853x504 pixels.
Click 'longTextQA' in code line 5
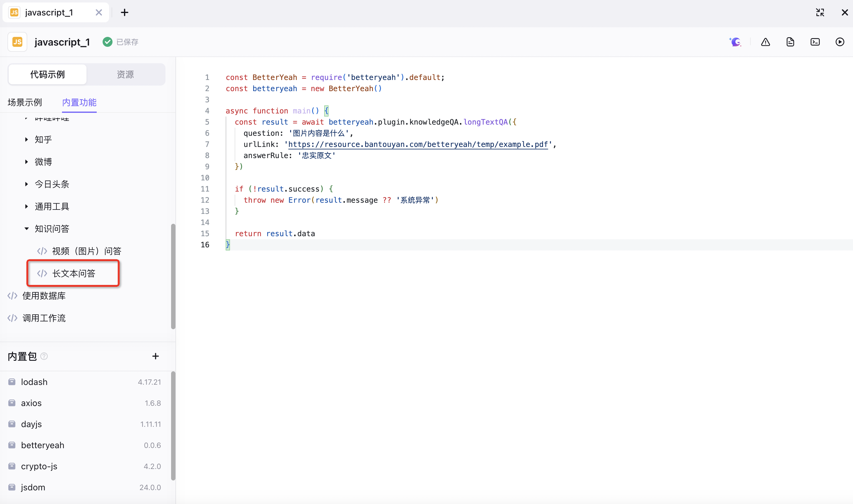[x=486, y=122]
